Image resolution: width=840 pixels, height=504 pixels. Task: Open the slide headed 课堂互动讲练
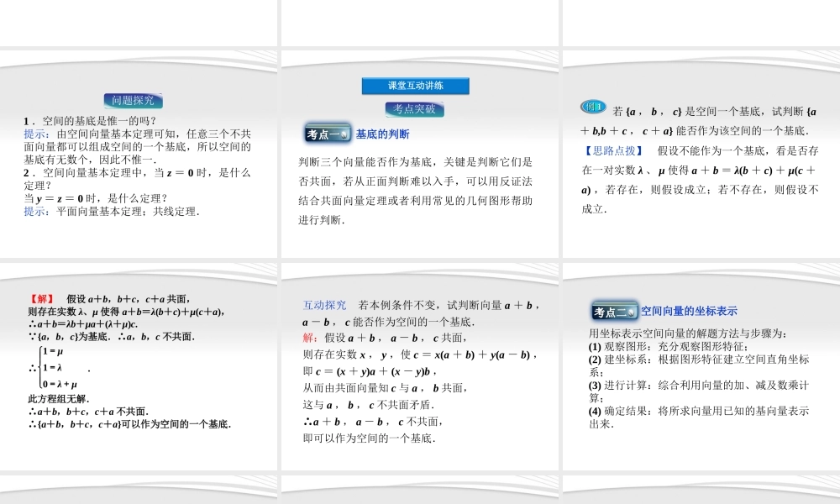tap(419, 155)
